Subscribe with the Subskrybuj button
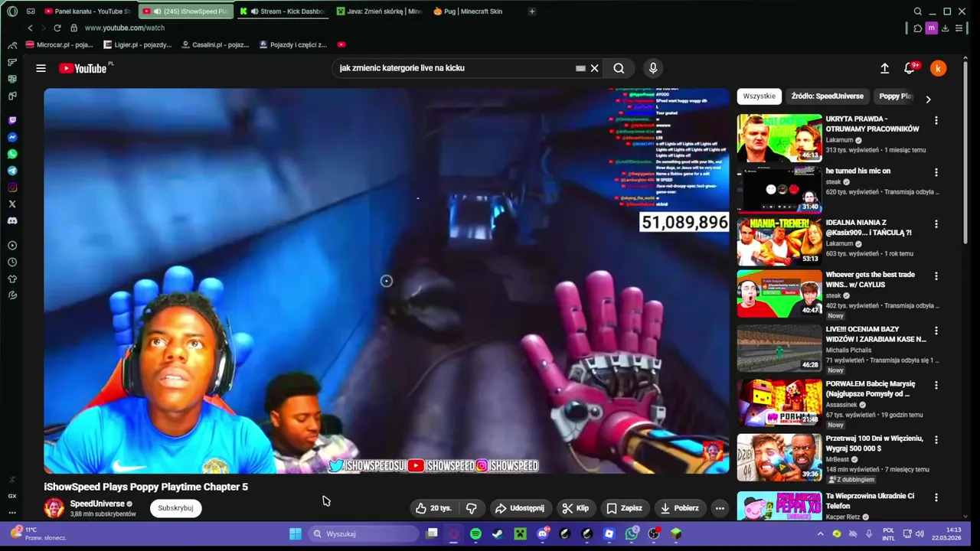This screenshot has height=551, width=980. 175,508
